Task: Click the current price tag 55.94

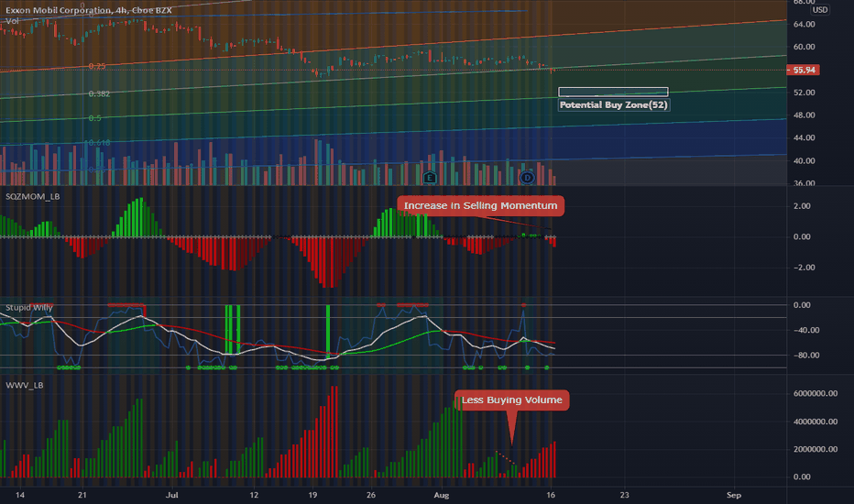Action: click(x=804, y=70)
